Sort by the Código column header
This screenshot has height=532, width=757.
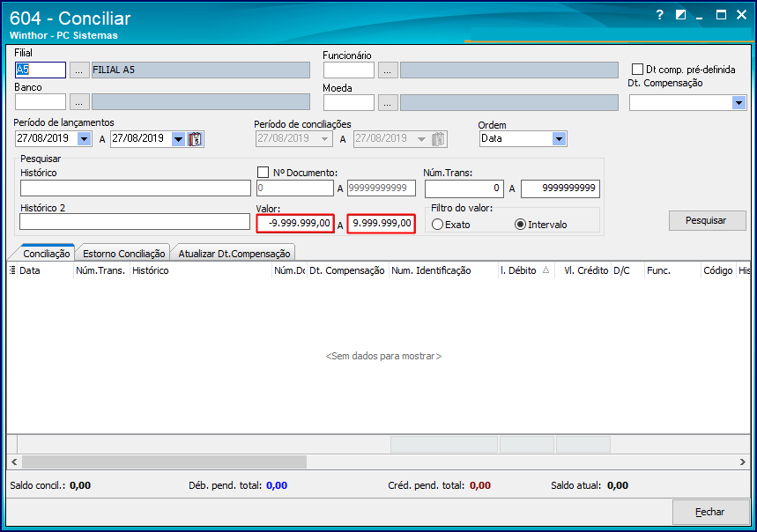pos(718,270)
